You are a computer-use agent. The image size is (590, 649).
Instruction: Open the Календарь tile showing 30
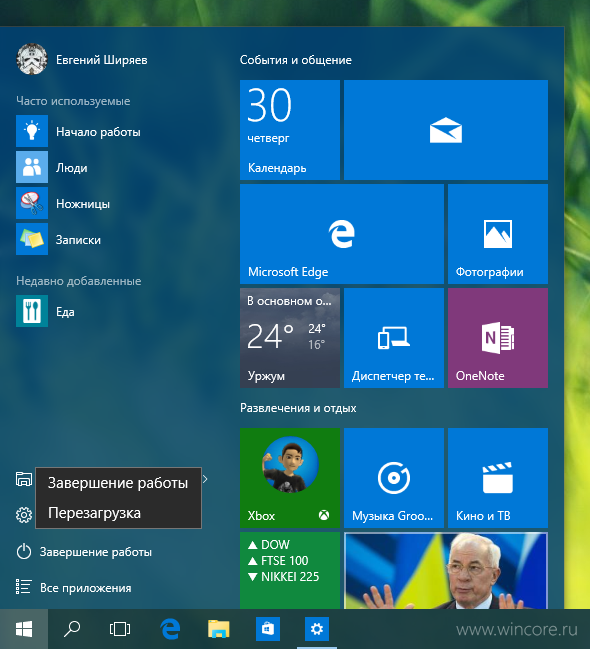coord(290,130)
